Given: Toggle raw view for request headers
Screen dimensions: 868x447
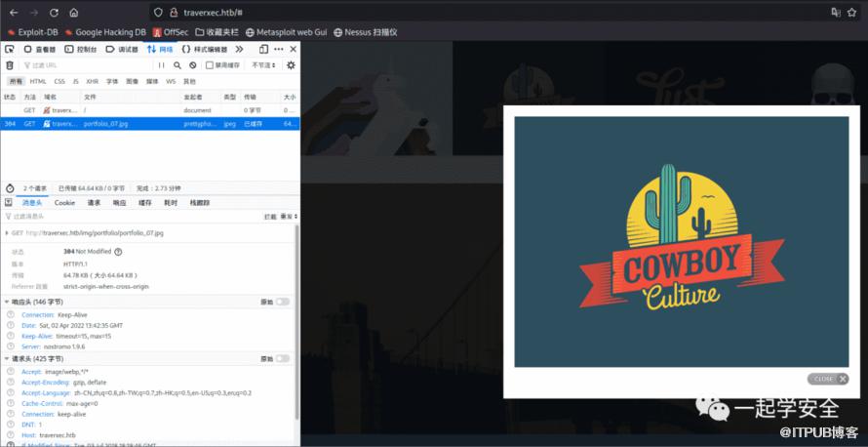Looking at the screenshot, I should pos(282,358).
